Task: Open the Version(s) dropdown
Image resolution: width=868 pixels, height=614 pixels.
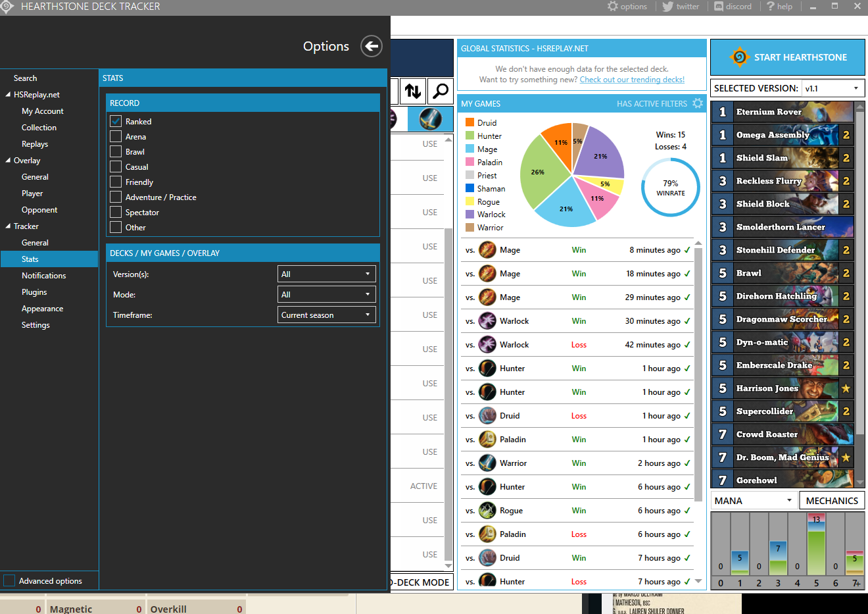Action: 327,274
